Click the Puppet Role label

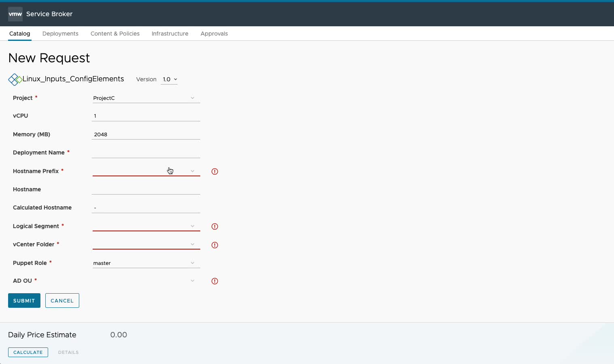pyautogui.click(x=30, y=263)
